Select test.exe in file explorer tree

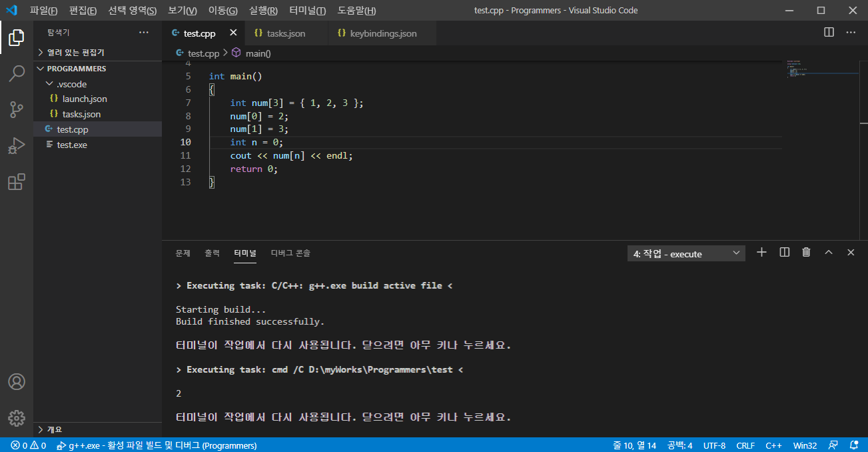97,145
